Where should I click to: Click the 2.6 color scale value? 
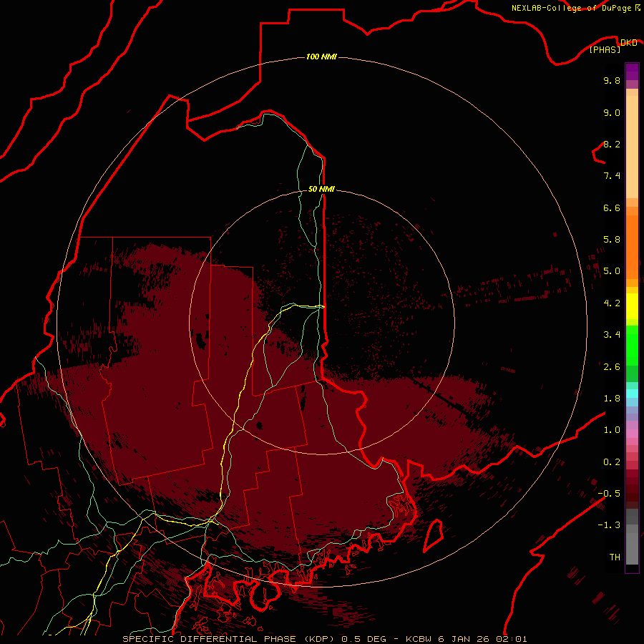click(x=612, y=367)
